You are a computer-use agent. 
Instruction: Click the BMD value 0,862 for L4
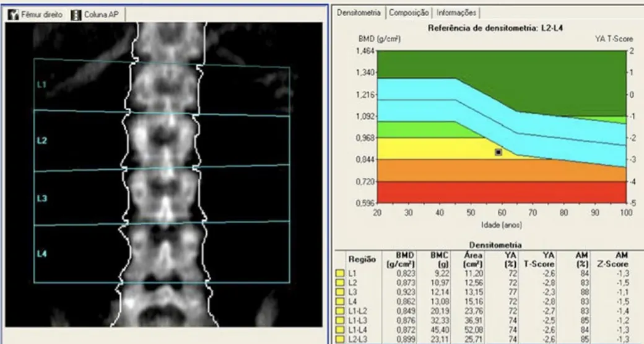point(406,302)
